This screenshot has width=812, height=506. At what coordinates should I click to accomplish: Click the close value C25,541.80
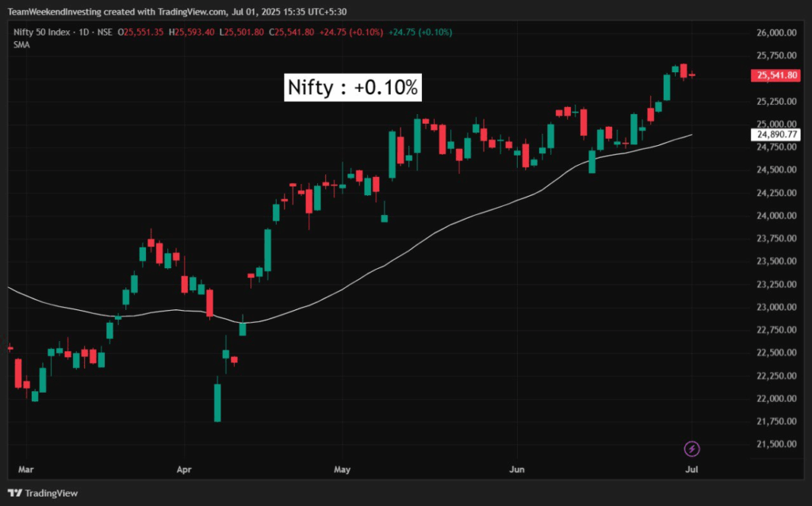tap(292, 32)
